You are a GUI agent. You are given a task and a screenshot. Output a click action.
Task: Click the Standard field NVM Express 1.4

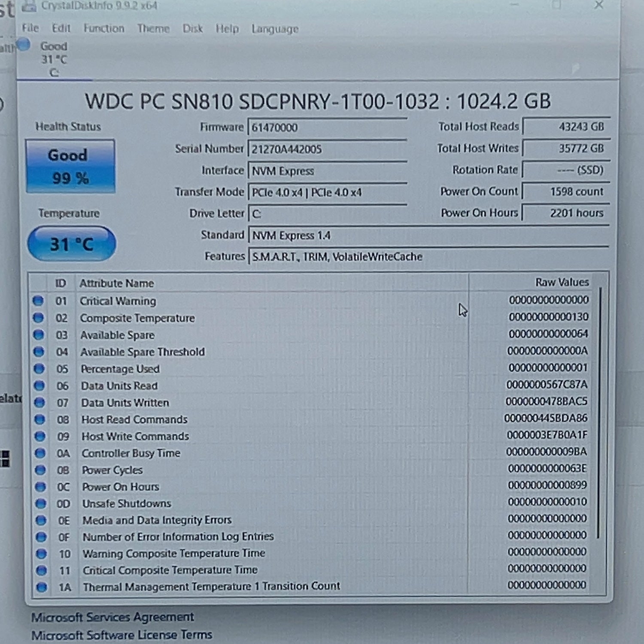pos(428,235)
